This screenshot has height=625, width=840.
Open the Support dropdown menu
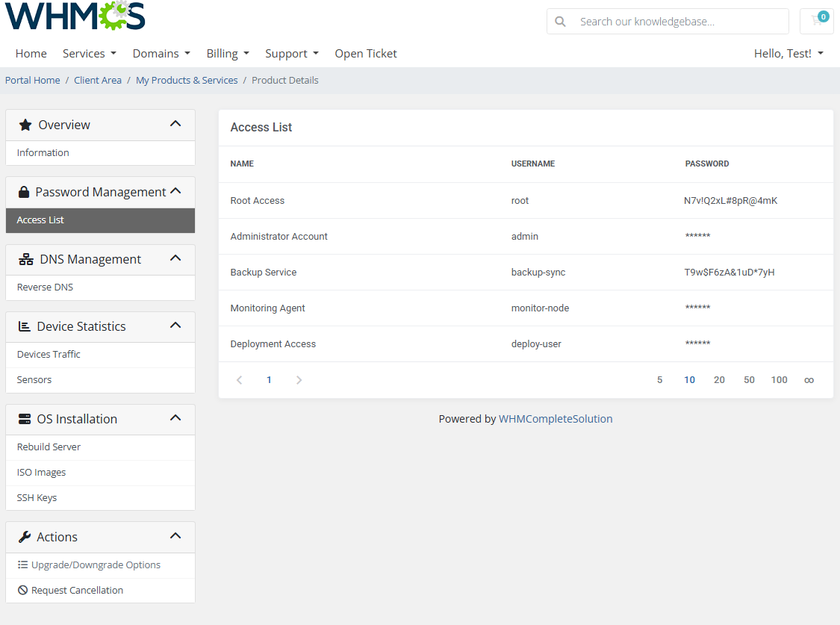pos(292,54)
